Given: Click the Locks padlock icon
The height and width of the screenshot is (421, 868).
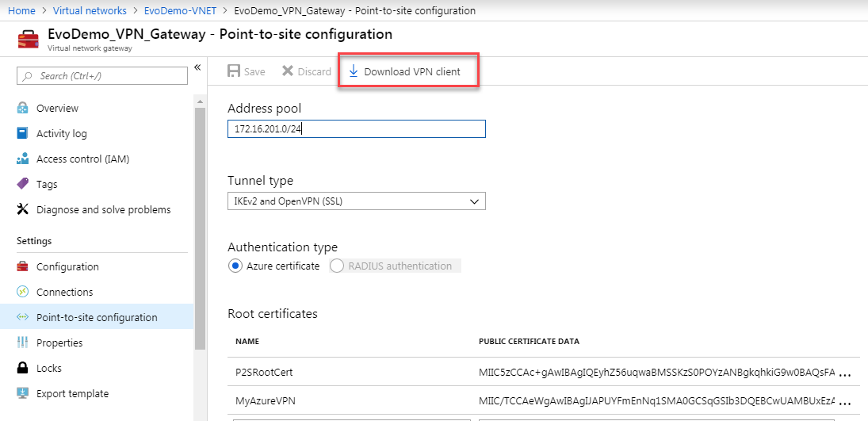Looking at the screenshot, I should (22, 368).
